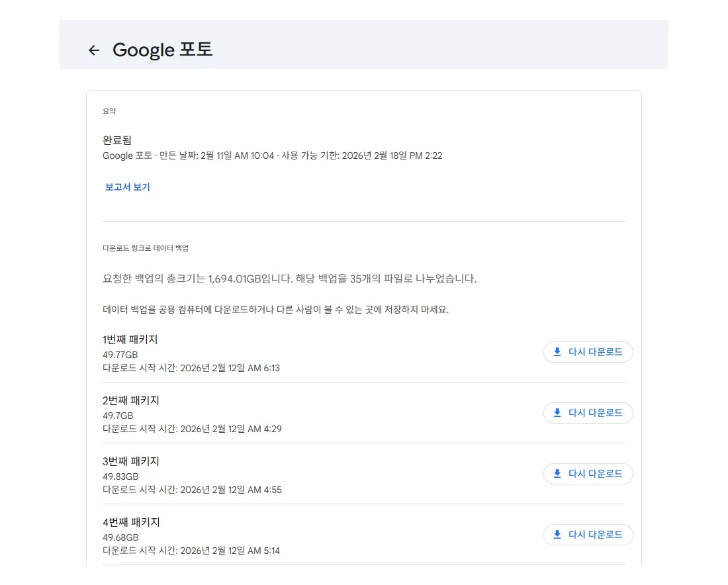Open the 보고서 보기 link
Viewport: 728px width, 585px height.
127,187
